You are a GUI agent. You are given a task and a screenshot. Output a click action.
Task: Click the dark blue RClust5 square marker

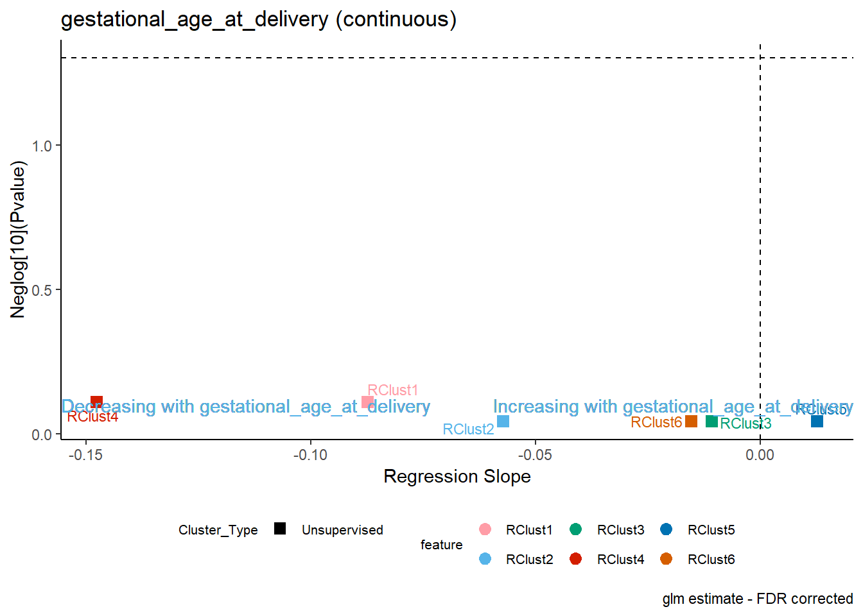coord(817,422)
